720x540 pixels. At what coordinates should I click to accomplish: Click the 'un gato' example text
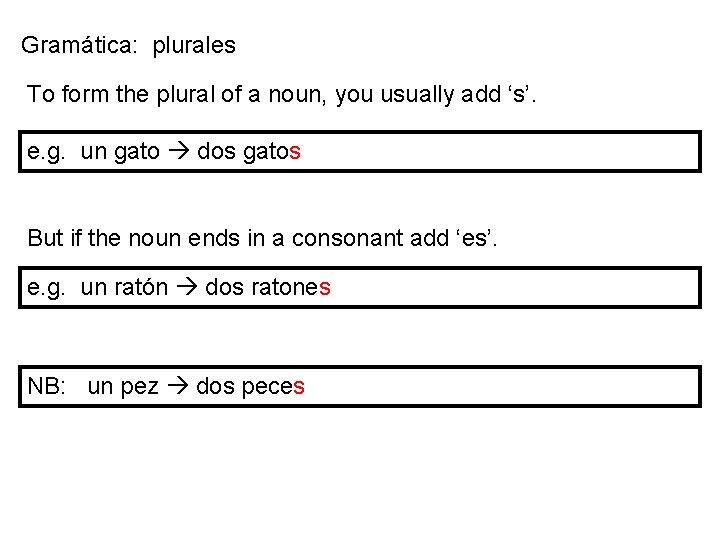coord(120,152)
